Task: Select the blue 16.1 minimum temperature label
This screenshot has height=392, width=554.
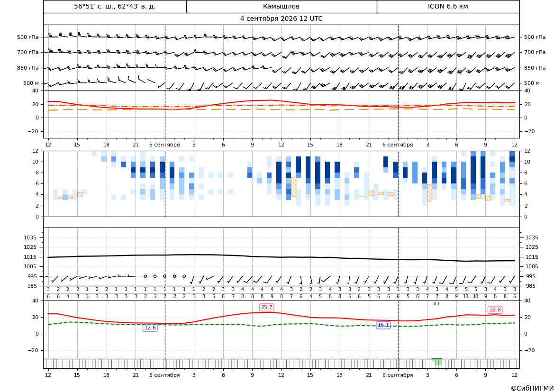Action: coord(383,325)
